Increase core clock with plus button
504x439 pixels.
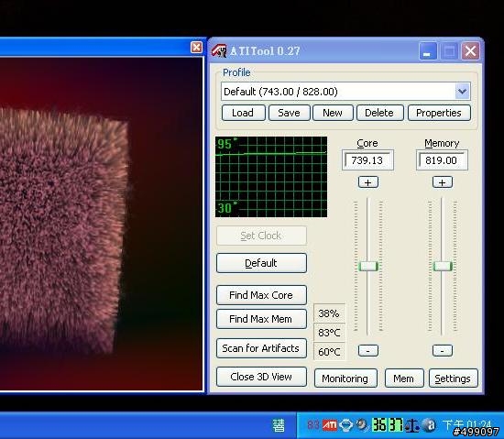(368, 182)
